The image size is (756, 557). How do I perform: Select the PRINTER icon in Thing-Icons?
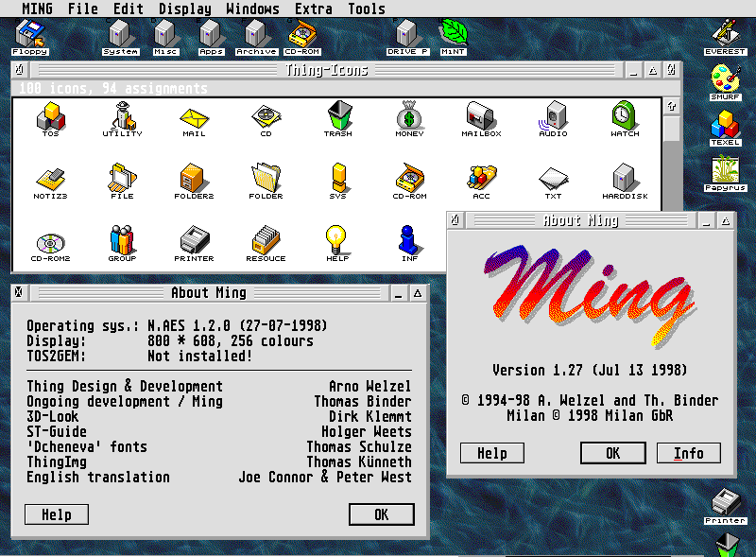coord(194,244)
